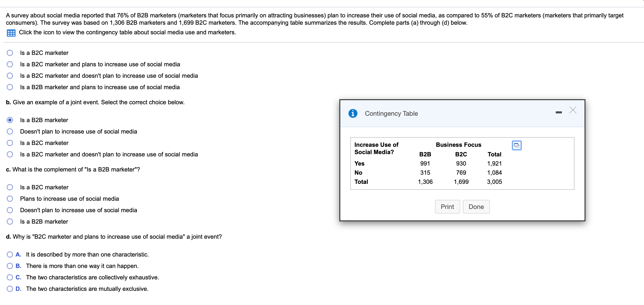This screenshot has height=305, width=644.
Task: Select 'Doesn't plan to increase' in part b
Action: (10, 131)
